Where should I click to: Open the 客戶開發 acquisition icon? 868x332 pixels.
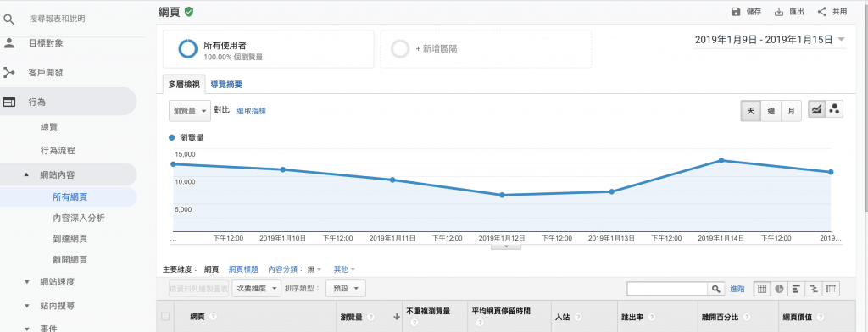[8, 73]
